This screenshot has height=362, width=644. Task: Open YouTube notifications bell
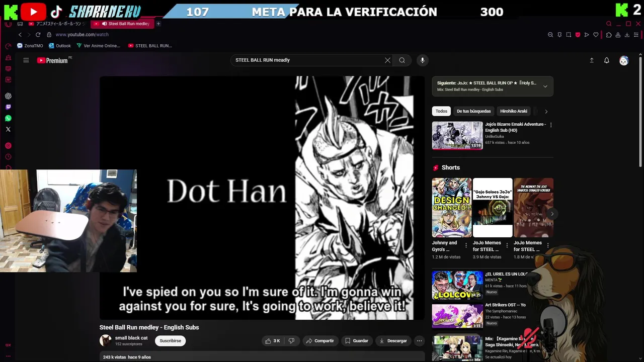coord(607,60)
